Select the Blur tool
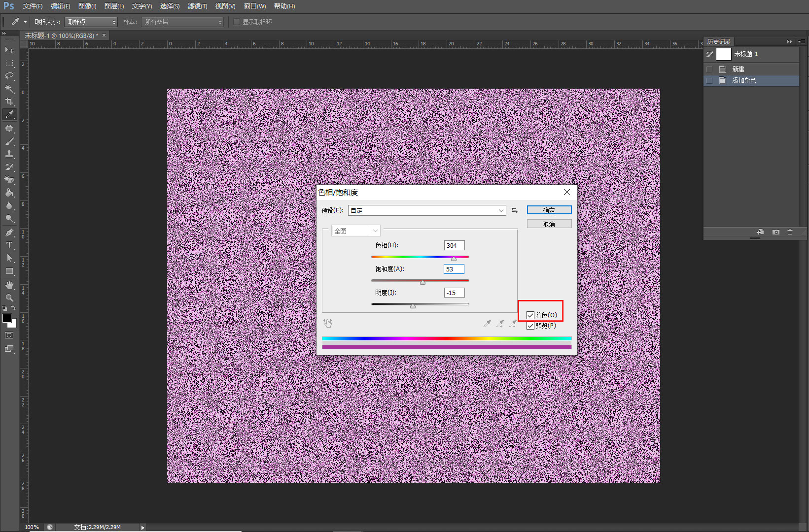 point(9,205)
